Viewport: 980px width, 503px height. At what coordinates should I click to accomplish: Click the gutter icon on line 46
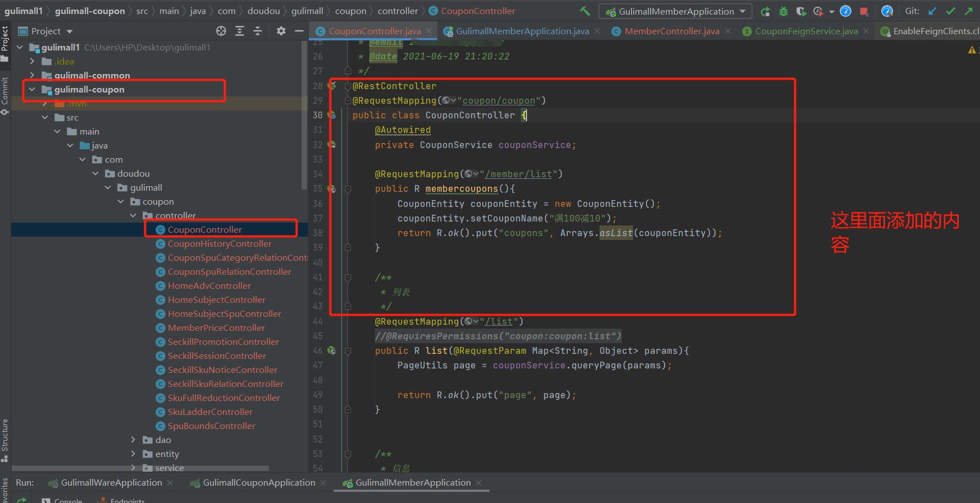click(x=332, y=350)
